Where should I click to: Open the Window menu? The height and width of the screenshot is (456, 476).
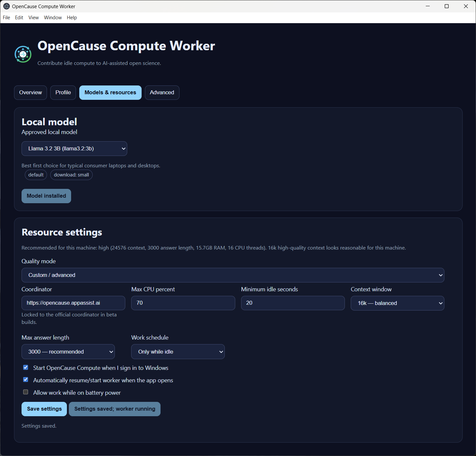(53, 18)
